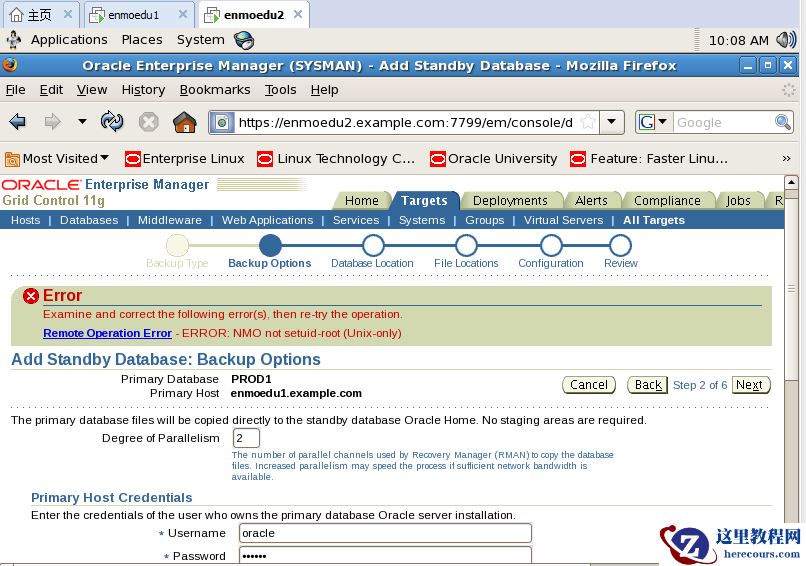The image size is (806, 566).
Task: Click the clock showing 10:08 AM
Action: pos(739,40)
